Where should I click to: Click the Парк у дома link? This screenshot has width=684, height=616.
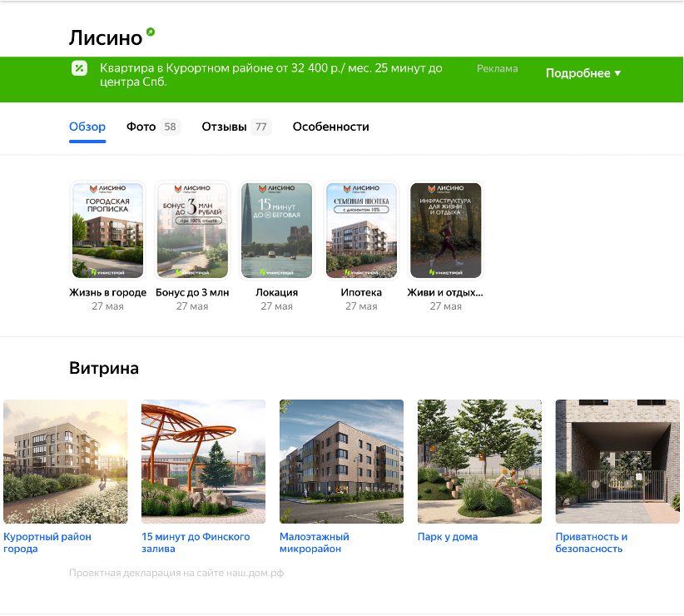coord(448,537)
